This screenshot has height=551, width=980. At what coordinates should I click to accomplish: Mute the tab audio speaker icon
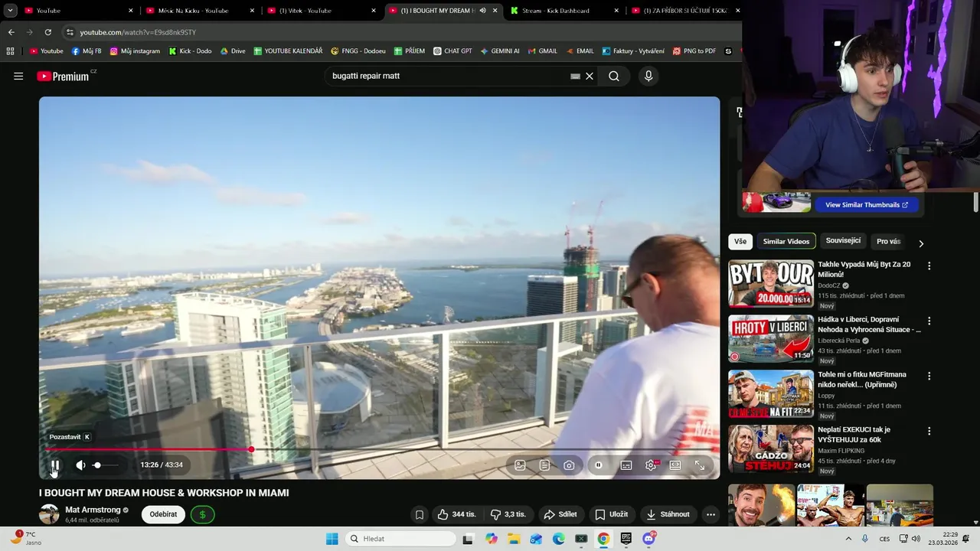pyautogui.click(x=482, y=11)
